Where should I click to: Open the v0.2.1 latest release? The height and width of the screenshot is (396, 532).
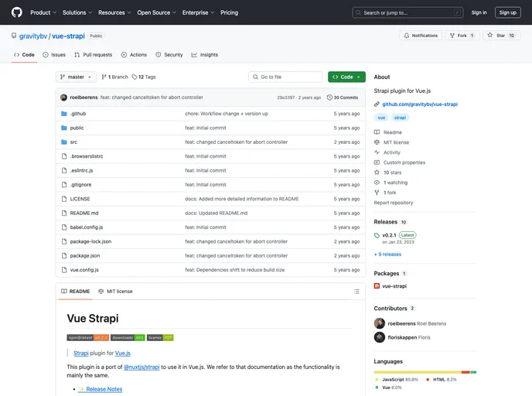[389, 235]
